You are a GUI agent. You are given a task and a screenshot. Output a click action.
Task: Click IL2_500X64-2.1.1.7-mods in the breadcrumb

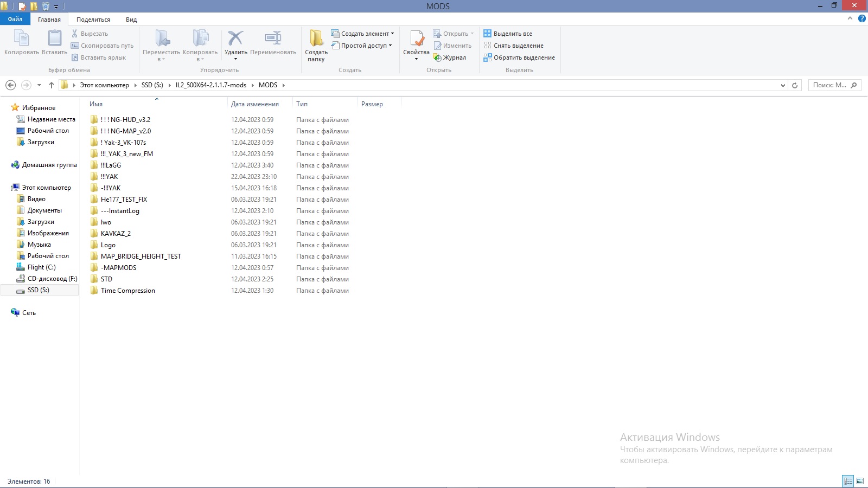click(x=211, y=85)
